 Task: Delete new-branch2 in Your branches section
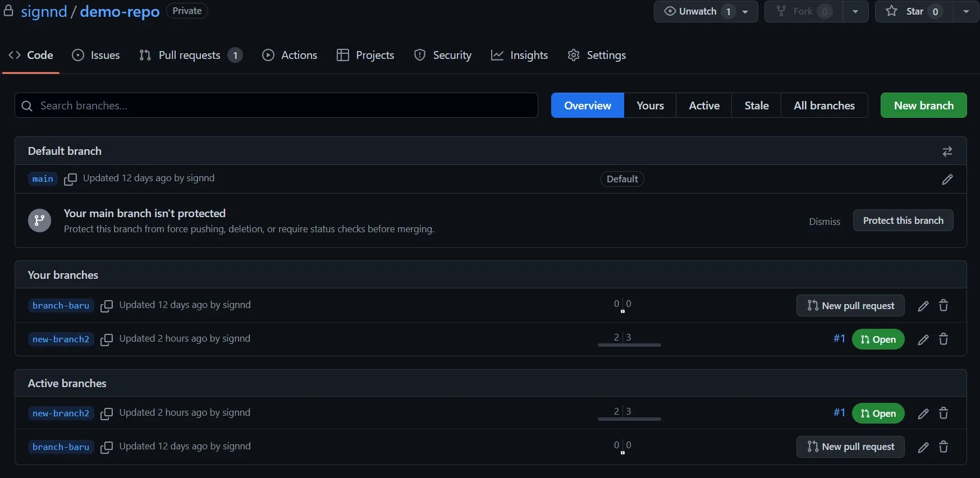point(944,339)
